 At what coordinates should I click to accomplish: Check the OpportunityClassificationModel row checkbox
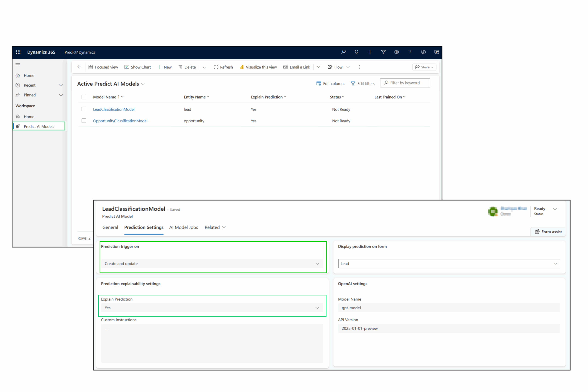coord(84,121)
